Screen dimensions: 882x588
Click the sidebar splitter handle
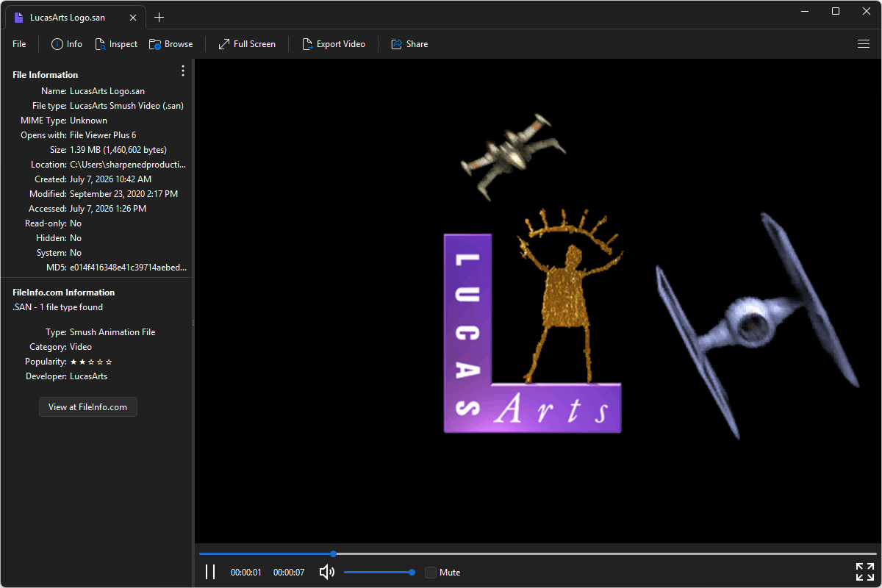pyautogui.click(x=193, y=323)
